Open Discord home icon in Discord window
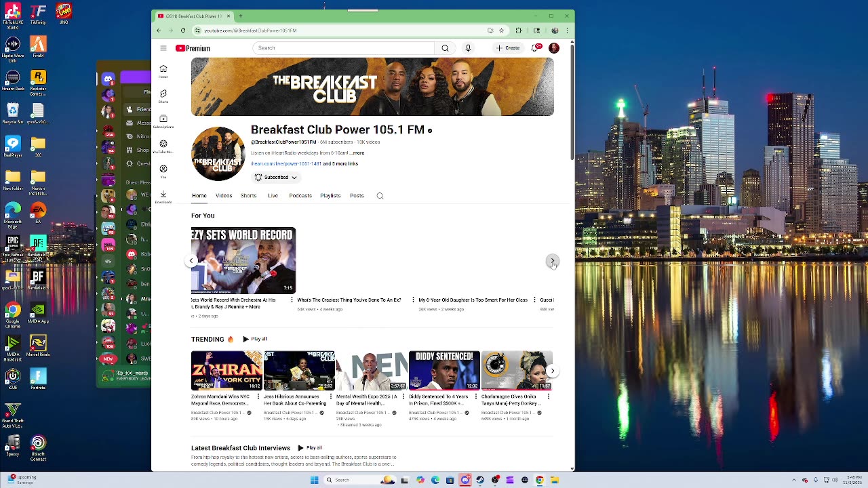This screenshot has height=488, width=868. 108,79
